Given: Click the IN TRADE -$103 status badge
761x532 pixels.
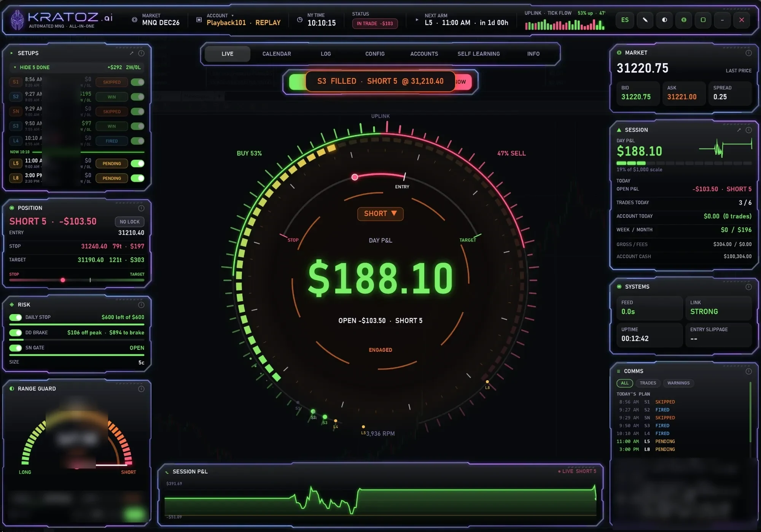Looking at the screenshot, I should (x=375, y=24).
